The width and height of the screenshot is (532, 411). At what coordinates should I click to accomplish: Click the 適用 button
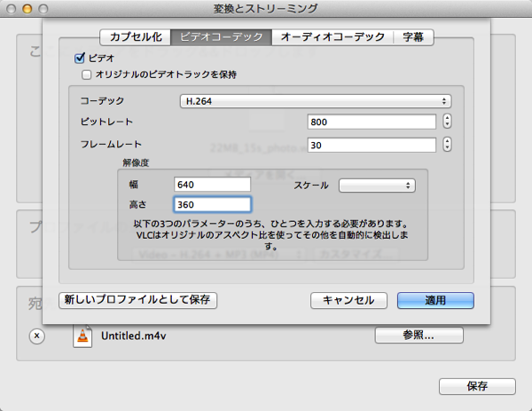(x=435, y=300)
